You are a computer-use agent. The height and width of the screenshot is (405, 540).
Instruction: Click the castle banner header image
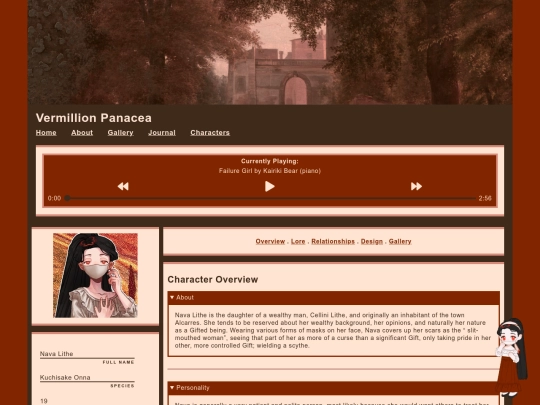270,52
